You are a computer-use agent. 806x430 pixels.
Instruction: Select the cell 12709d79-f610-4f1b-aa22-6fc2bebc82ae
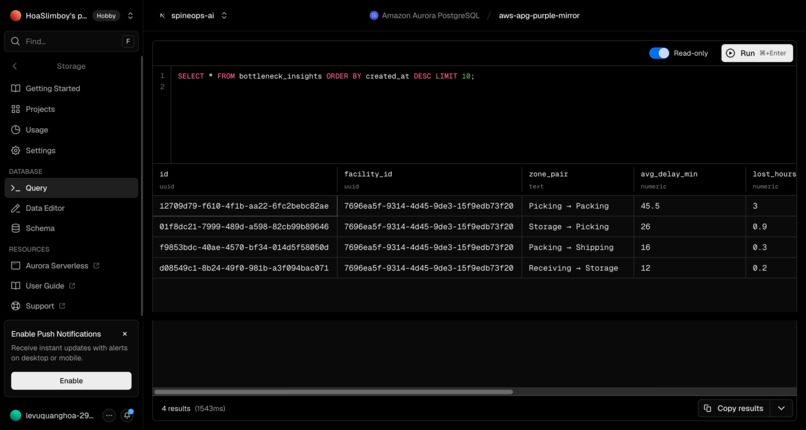pos(245,206)
